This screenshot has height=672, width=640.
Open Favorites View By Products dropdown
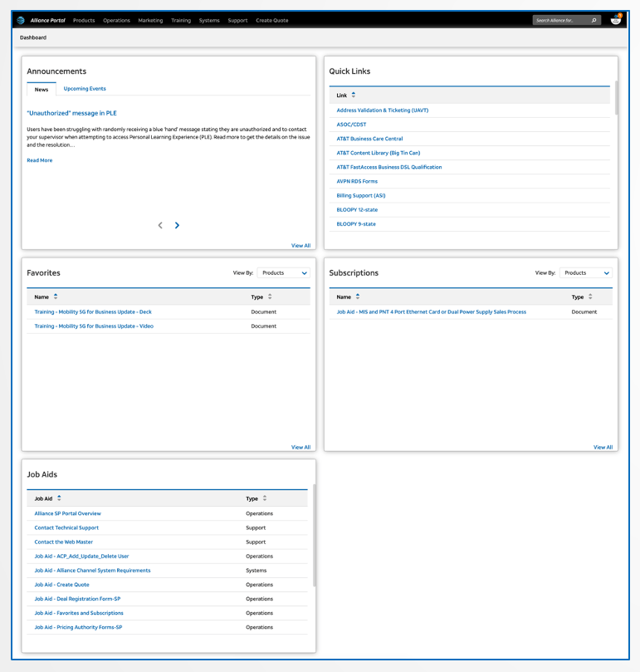(x=284, y=273)
